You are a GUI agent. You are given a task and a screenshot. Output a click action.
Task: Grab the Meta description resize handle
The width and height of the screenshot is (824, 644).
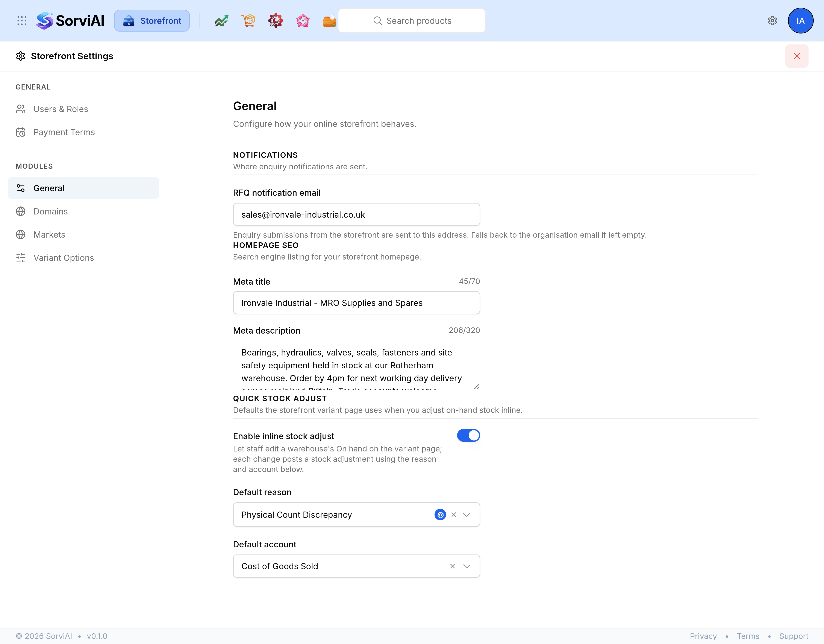477,387
